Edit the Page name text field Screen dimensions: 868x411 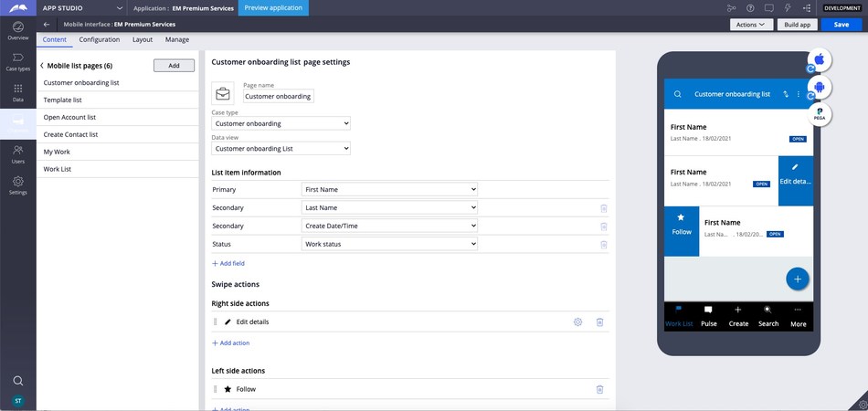pyautogui.click(x=278, y=96)
